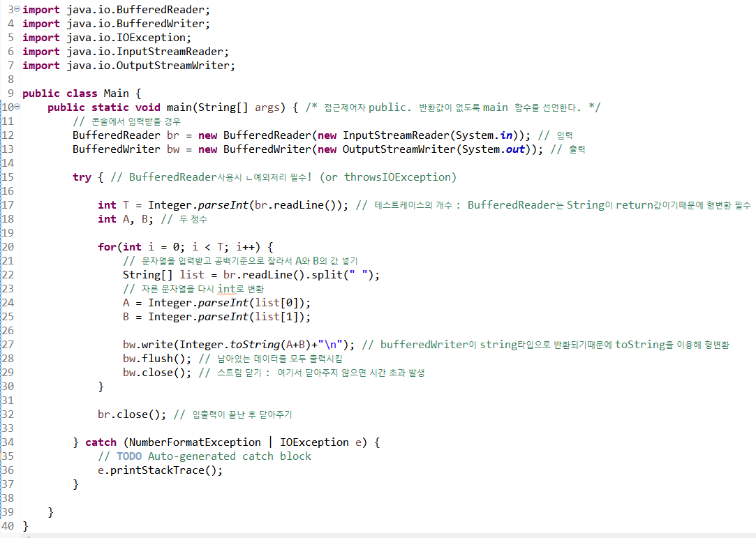Screen dimensions: 756x538
Task: Click the closing brace on line 40
Action: click(x=25, y=526)
